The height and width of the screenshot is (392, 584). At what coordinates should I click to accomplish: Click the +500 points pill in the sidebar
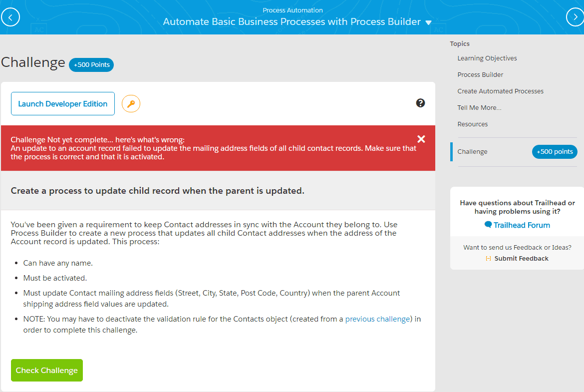point(555,151)
